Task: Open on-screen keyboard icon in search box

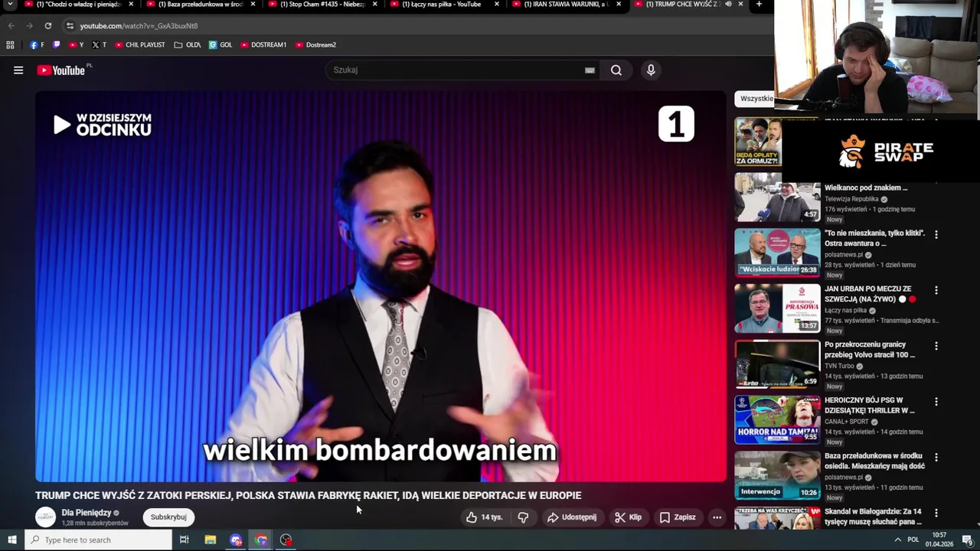Action: point(590,70)
